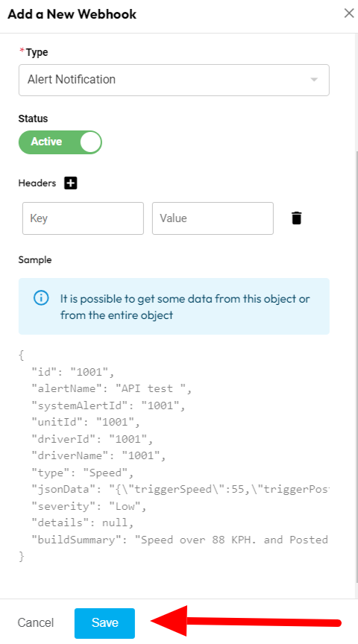Select the "buildSummary" line in sample JSON
The height and width of the screenshot is (644, 358).
[180, 540]
